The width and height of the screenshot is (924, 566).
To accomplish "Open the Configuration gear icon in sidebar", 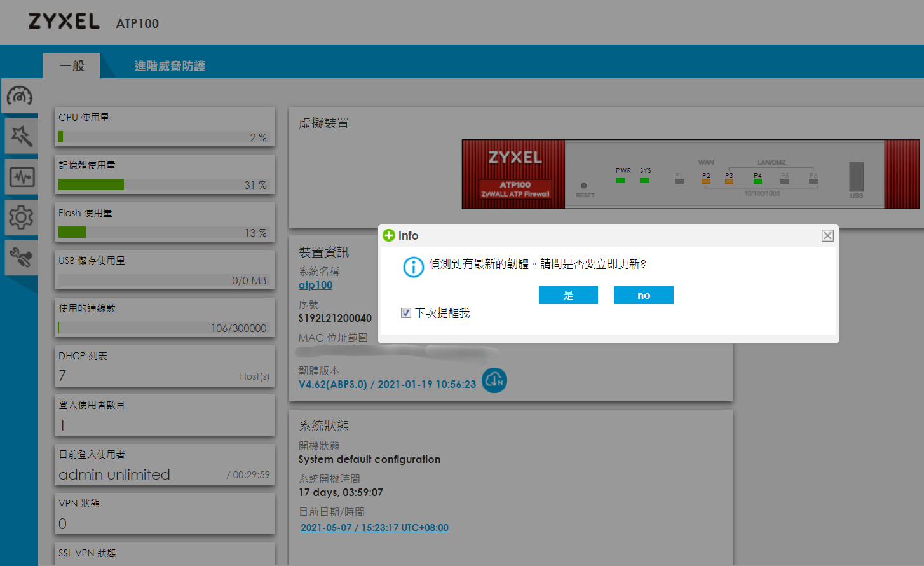I will click(x=21, y=217).
